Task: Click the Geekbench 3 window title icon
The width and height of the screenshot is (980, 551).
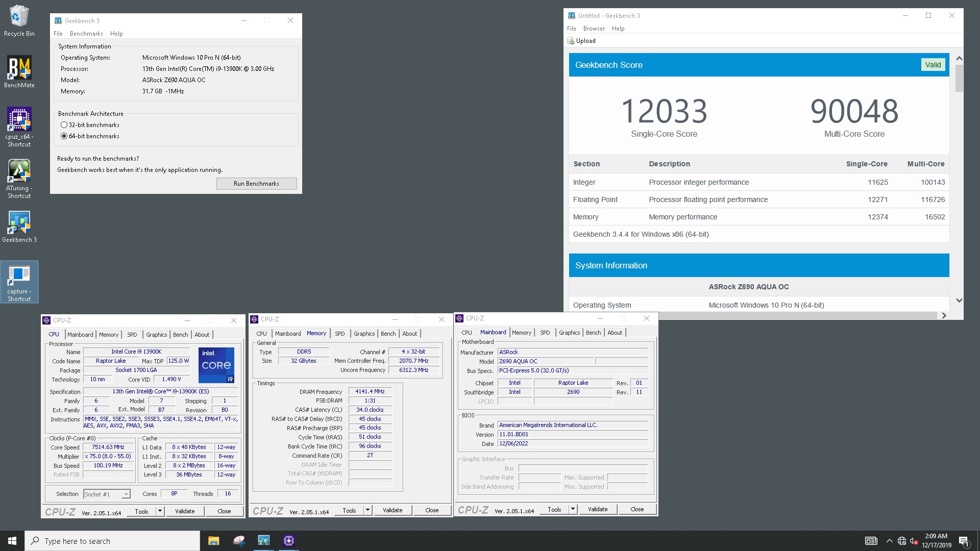Action: tap(58, 20)
